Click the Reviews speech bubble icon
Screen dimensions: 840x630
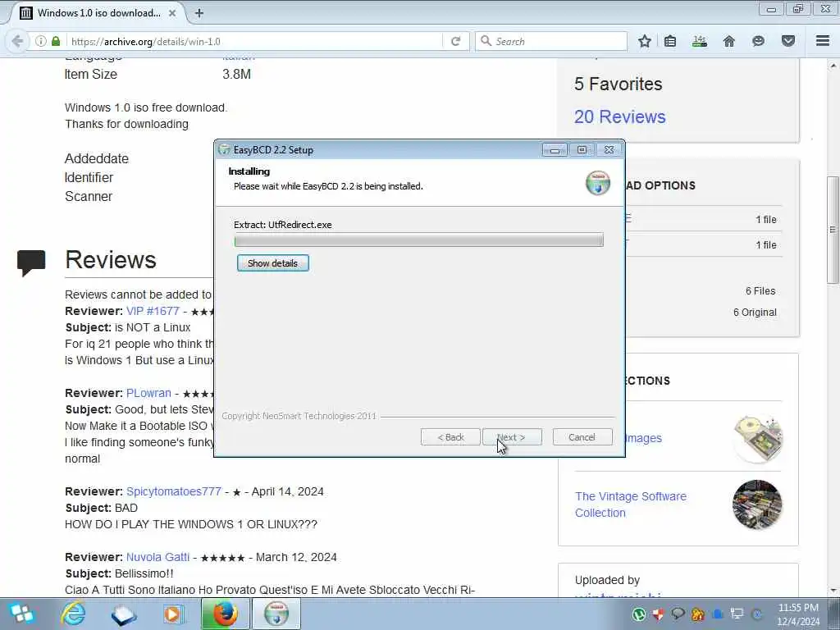point(31,263)
